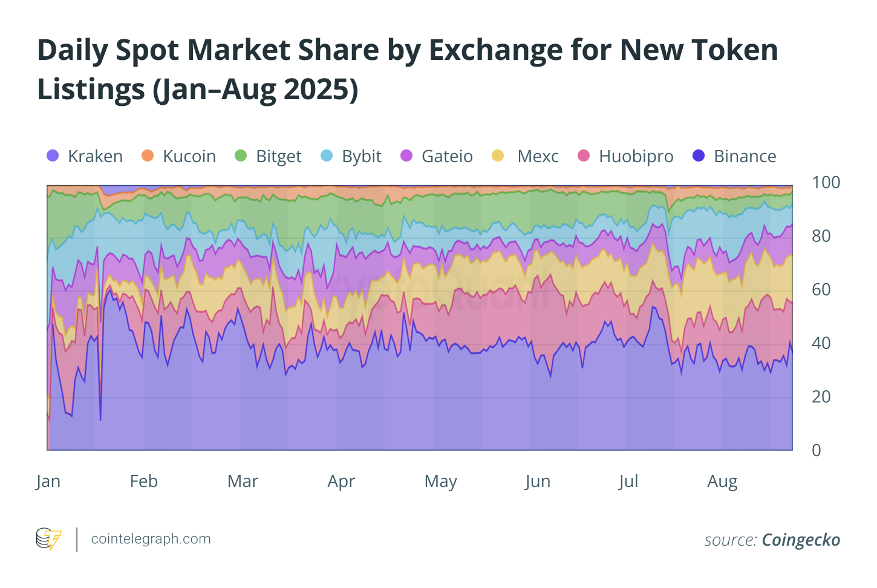Click the yellow Mexc legend dot
Image resolution: width=877 pixels, height=588 pixels.
coord(498,156)
